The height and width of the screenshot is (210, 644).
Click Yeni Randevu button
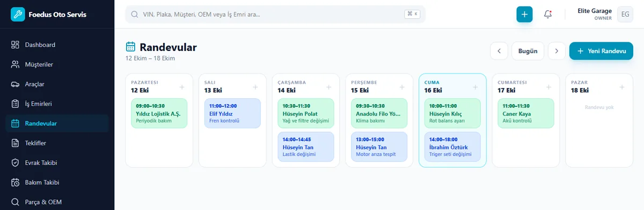click(x=601, y=51)
